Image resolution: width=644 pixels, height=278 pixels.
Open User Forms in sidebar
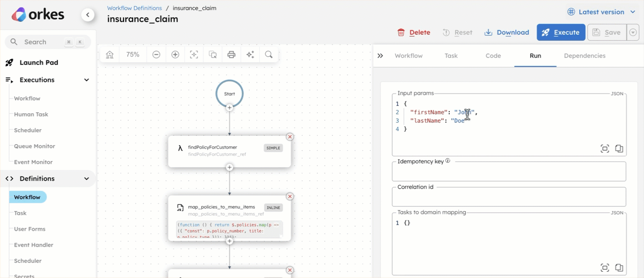pyautogui.click(x=29, y=229)
